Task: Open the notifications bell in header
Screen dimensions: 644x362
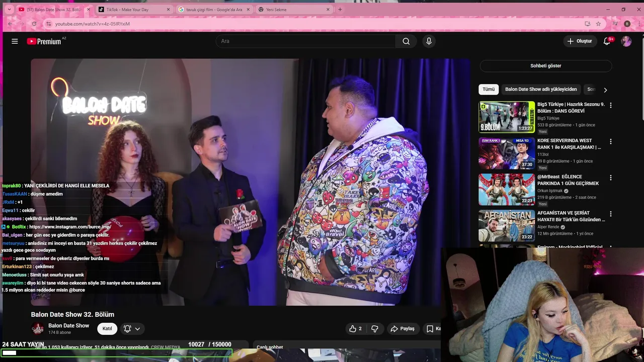Action: click(607, 41)
